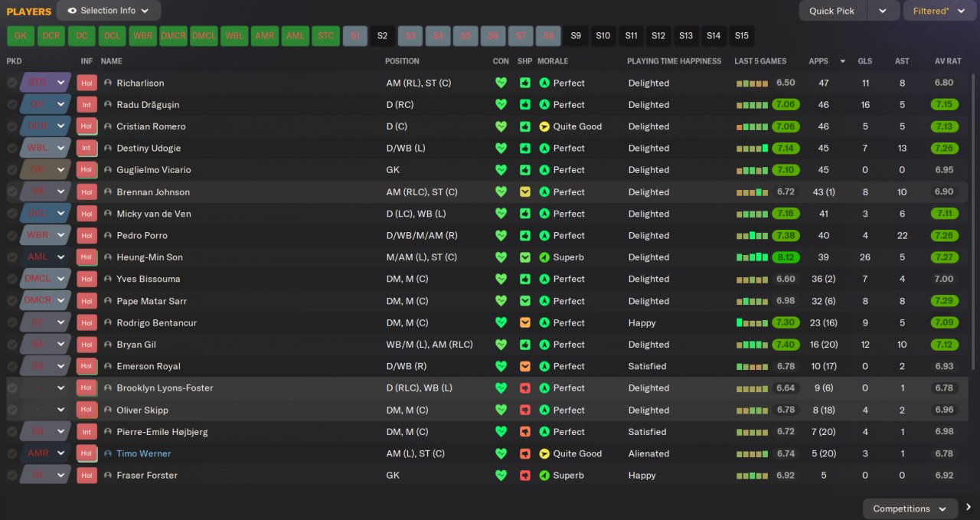Screen dimensions: 980x520
Task: Toggle the picked checkmark for Heung-Min Son
Action: click(x=12, y=257)
